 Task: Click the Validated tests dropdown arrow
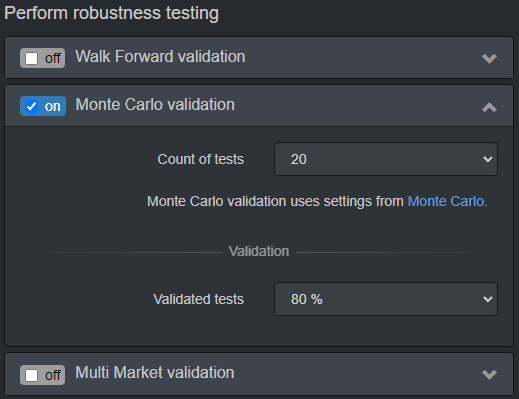(488, 299)
